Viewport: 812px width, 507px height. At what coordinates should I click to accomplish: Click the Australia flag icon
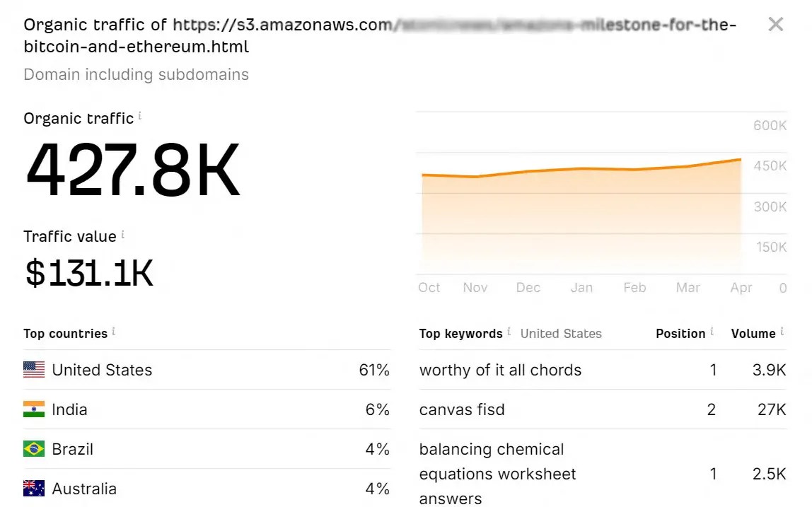(x=33, y=489)
